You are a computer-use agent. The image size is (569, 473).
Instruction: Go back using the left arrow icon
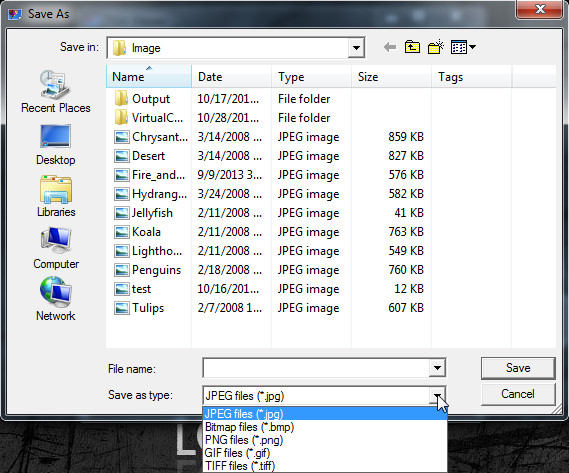tap(390, 47)
